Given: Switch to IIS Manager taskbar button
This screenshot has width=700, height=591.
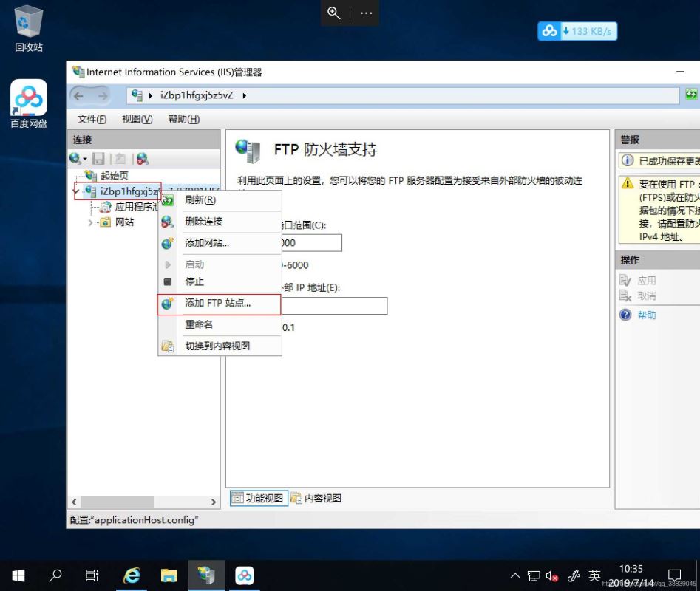Looking at the screenshot, I should click(207, 575).
